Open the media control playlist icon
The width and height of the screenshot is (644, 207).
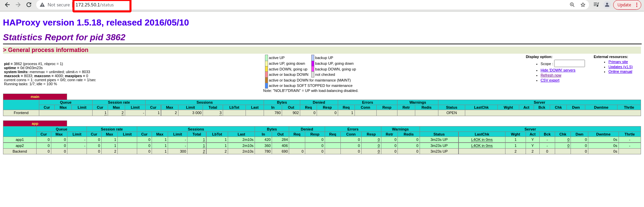(x=596, y=5)
